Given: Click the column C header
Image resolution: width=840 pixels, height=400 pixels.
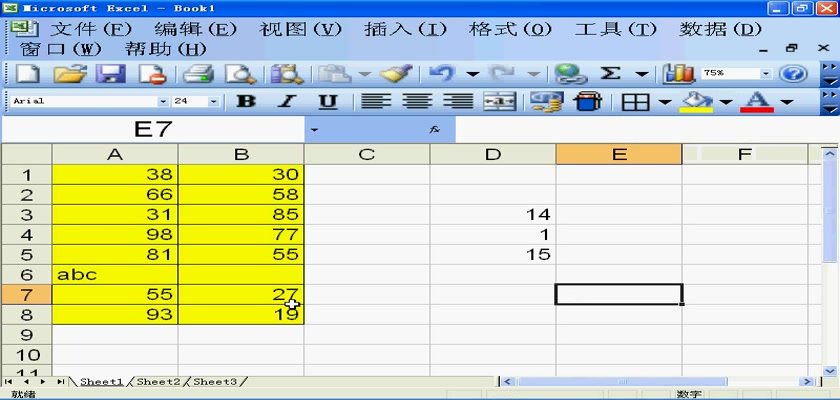Looking at the screenshot, I should [366, 154].
